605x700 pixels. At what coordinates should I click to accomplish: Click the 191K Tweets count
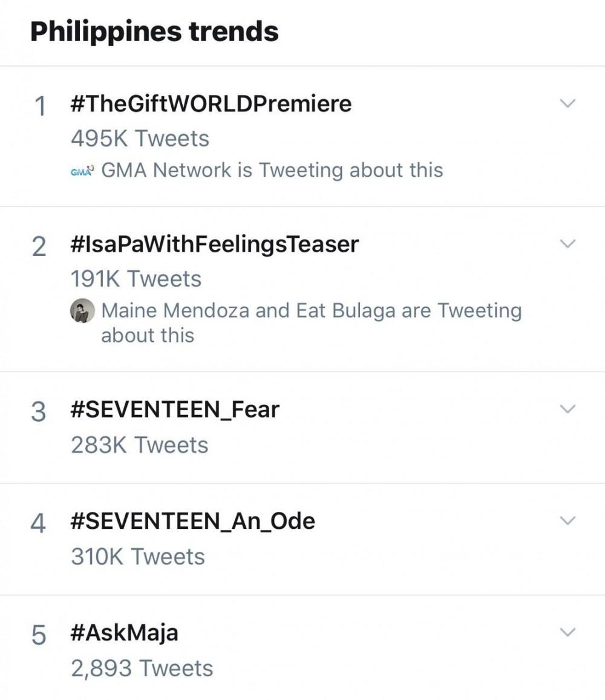(136, 279)
